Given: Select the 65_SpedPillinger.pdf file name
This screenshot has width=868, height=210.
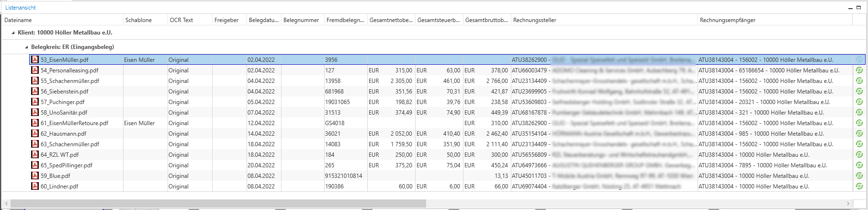Looking at the screenshot, I should click(x=67, y=165).
